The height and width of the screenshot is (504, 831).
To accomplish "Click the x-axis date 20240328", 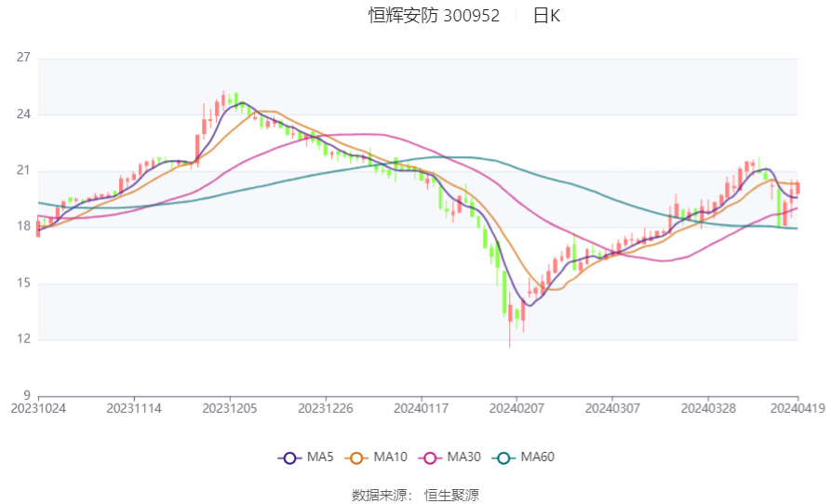I will pos(708,409).
